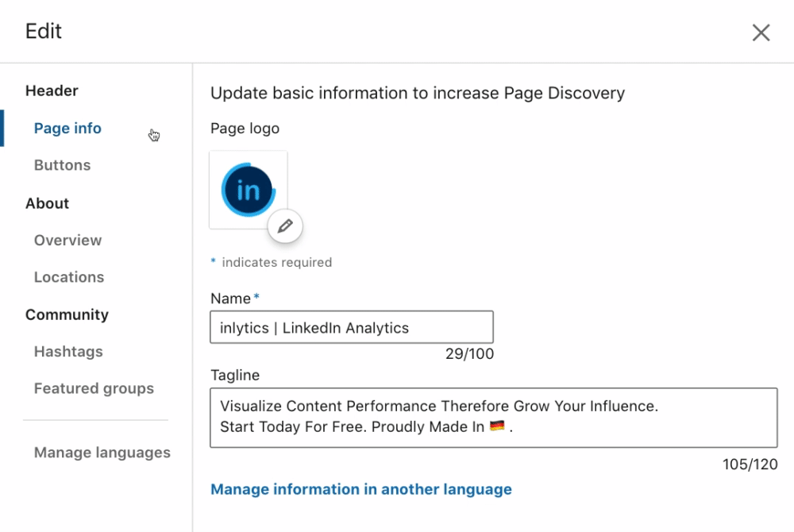Click the About section heading
Image resolution: width=794 pixels, height=532 pixels.
coord(47,203)
